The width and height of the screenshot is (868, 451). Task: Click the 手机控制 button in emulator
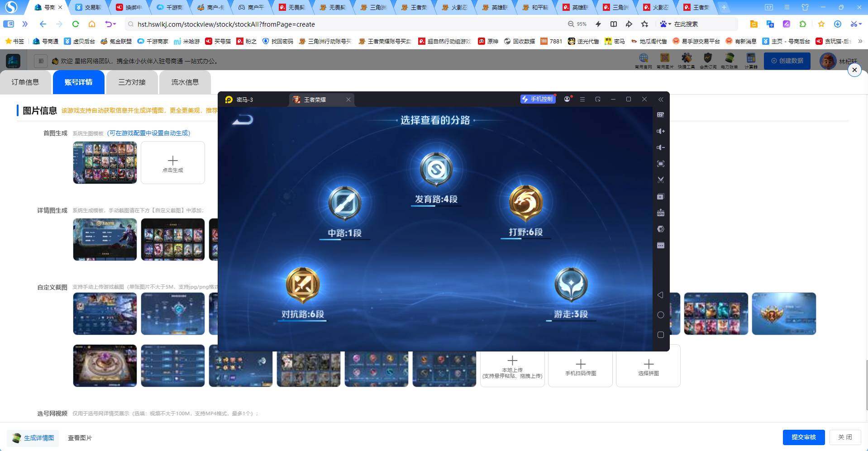click(x=538, y=99)
